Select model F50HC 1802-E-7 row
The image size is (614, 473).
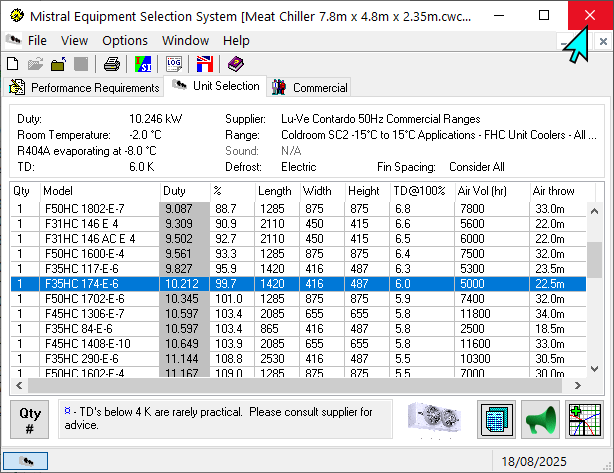[298, 209]
